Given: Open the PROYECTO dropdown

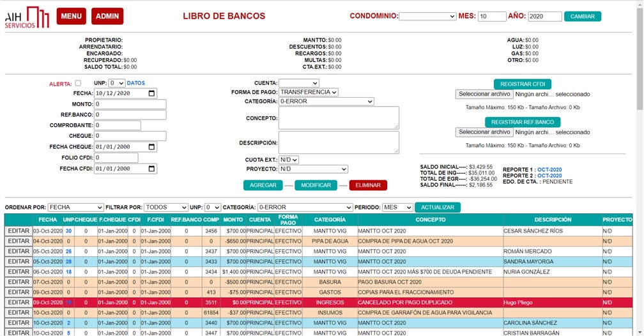Looking at the screenshot, I should coord(313,169).
